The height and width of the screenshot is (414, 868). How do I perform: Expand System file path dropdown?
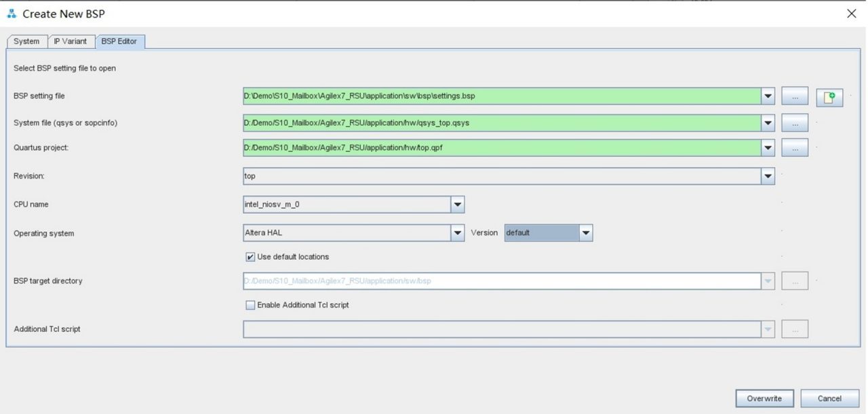pos(768,123)
